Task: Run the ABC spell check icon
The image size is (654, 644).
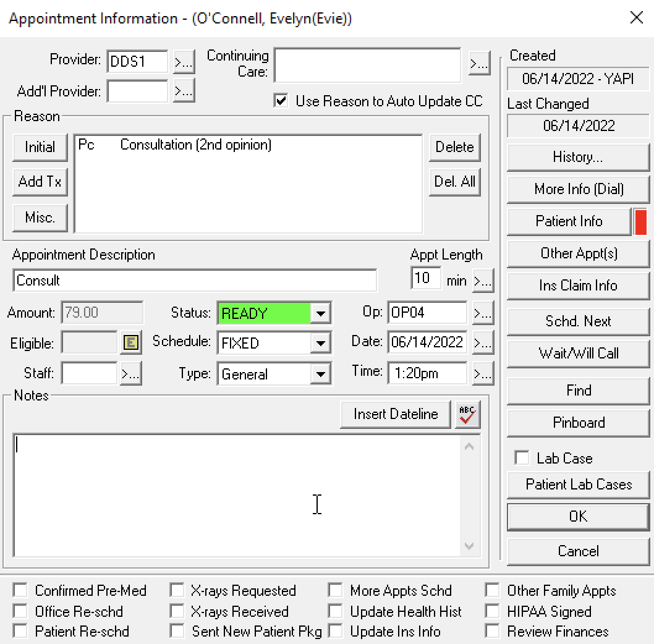Action: click(467, 415)
